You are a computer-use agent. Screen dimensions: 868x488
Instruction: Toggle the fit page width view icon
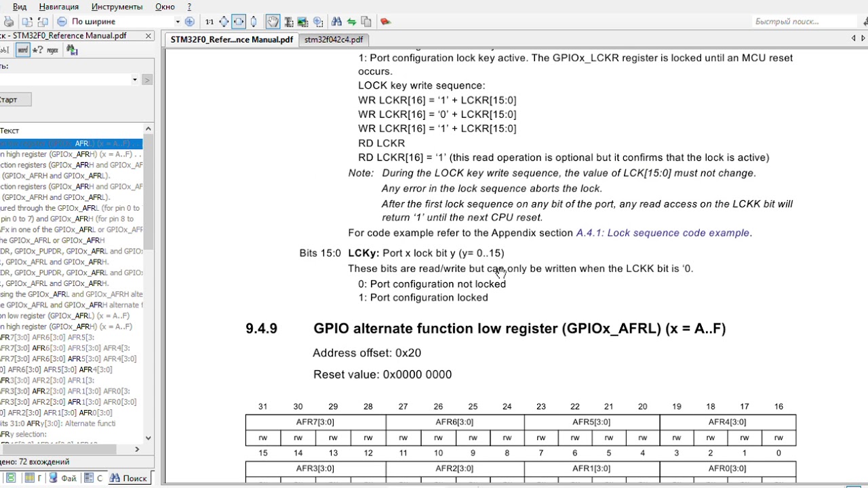click(x=239, y=22)
